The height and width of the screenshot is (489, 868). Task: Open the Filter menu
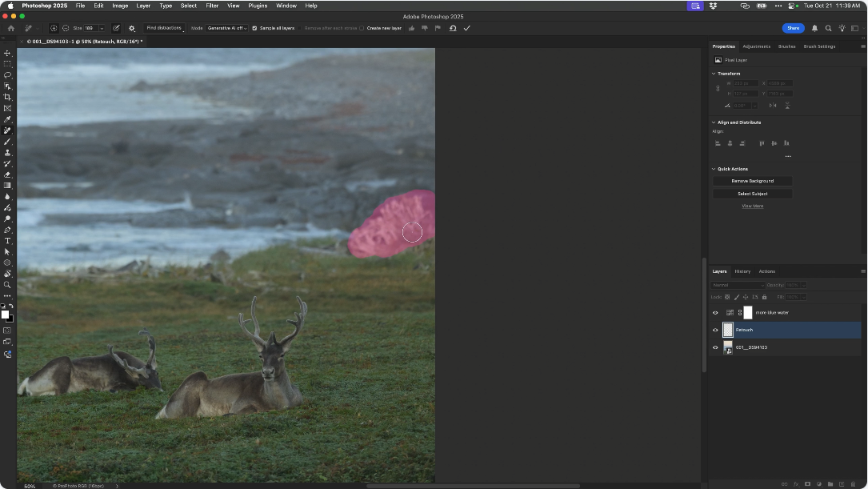[x=212, y=6]
